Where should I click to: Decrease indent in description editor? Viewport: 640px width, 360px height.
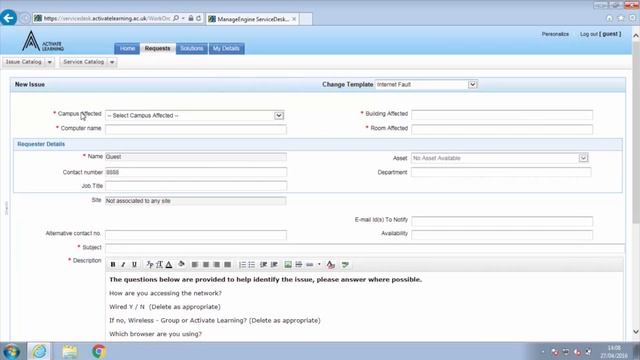tap(264, 264)
